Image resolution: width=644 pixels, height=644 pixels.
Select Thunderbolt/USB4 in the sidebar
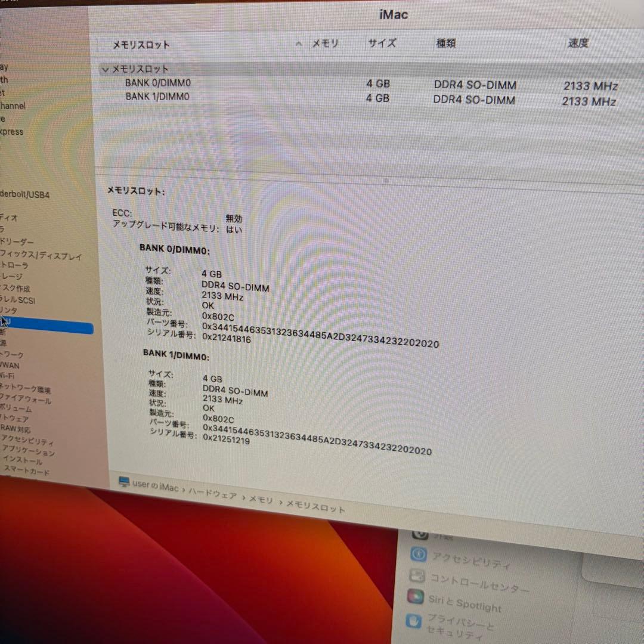click(x=24, y=194)
